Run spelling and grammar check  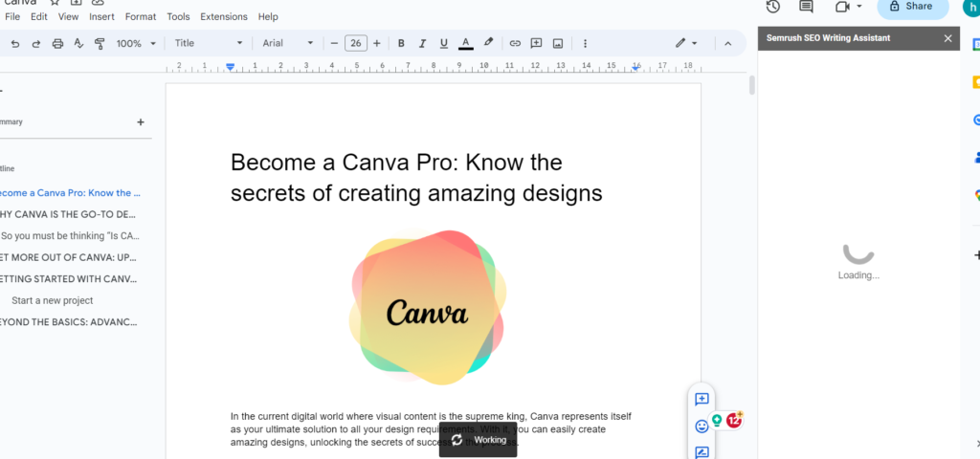coord(78,43)
